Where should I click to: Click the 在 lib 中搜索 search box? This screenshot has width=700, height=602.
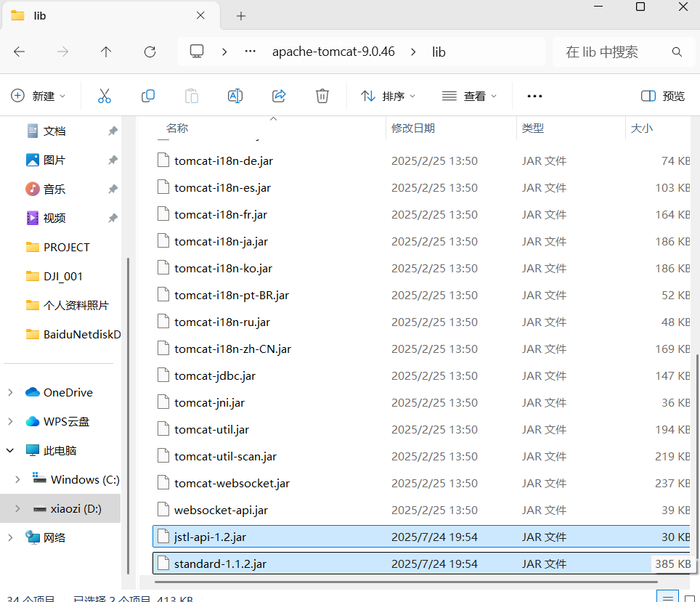[624, 52]
